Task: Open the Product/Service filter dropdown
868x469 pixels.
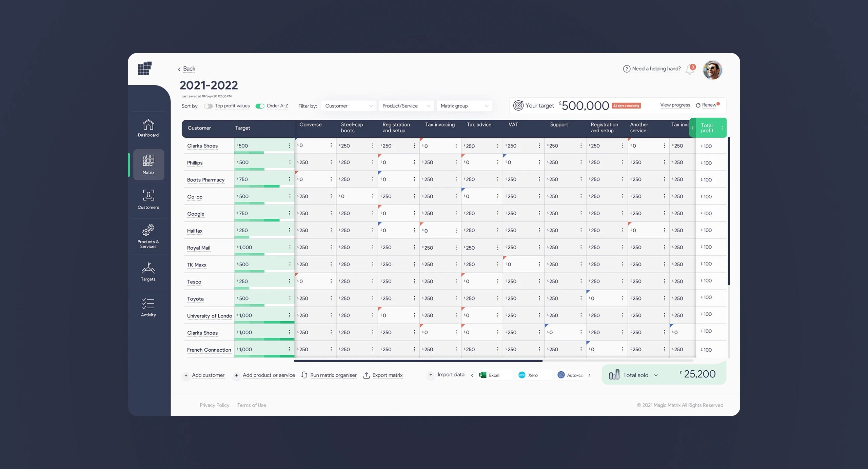Action: click(x=406, y=106)
